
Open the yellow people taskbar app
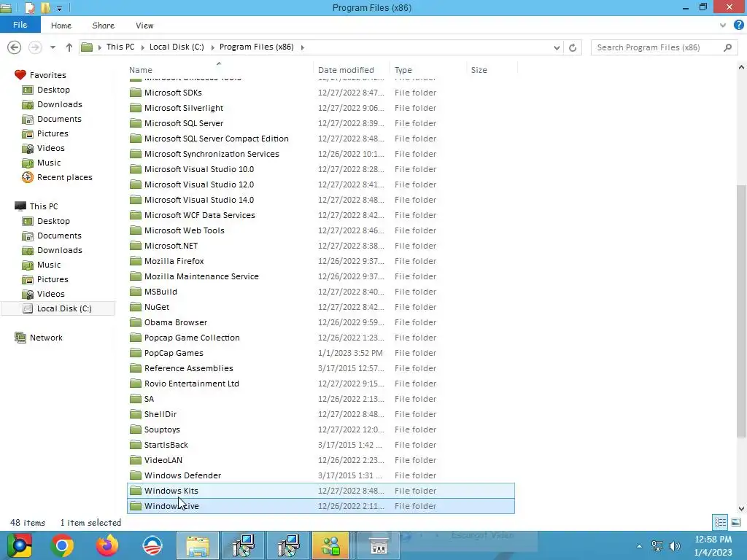coord(331,545)
